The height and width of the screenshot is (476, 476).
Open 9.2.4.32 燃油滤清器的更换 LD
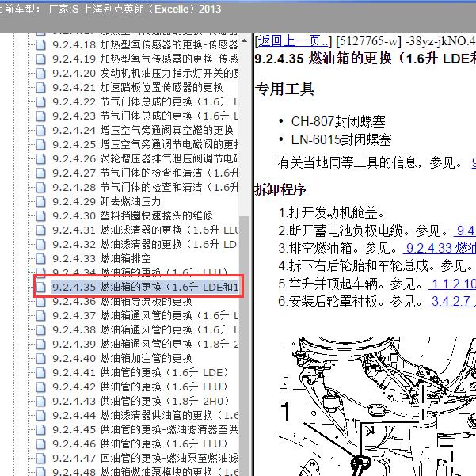[144, 245]
